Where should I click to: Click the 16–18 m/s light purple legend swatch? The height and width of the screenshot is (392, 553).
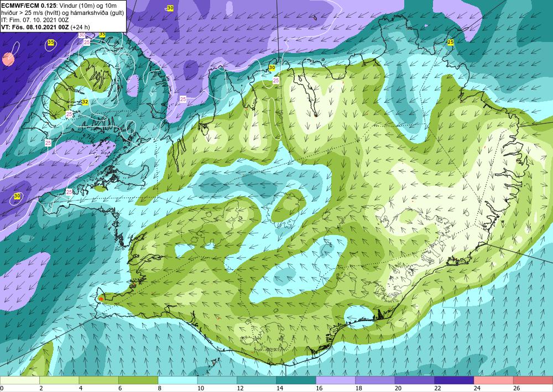click(336, 380)
